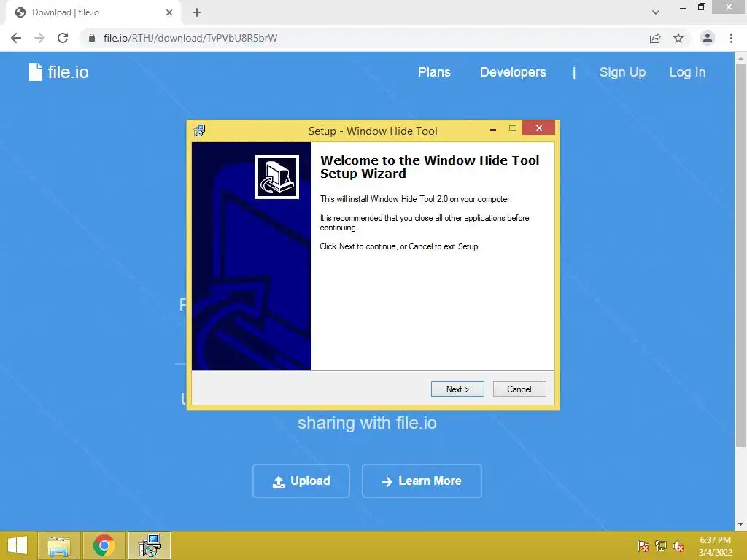Click the Learn More button
The width and height of the screenshot is (747, 560).
422,481
